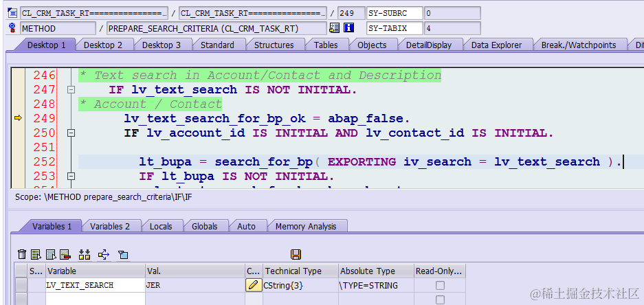Toggle the Read-Only checkbox for LV_TEXT_SEARCH
Image resolution: width=644 pixels, height=305 pixels.
[440, 285]
